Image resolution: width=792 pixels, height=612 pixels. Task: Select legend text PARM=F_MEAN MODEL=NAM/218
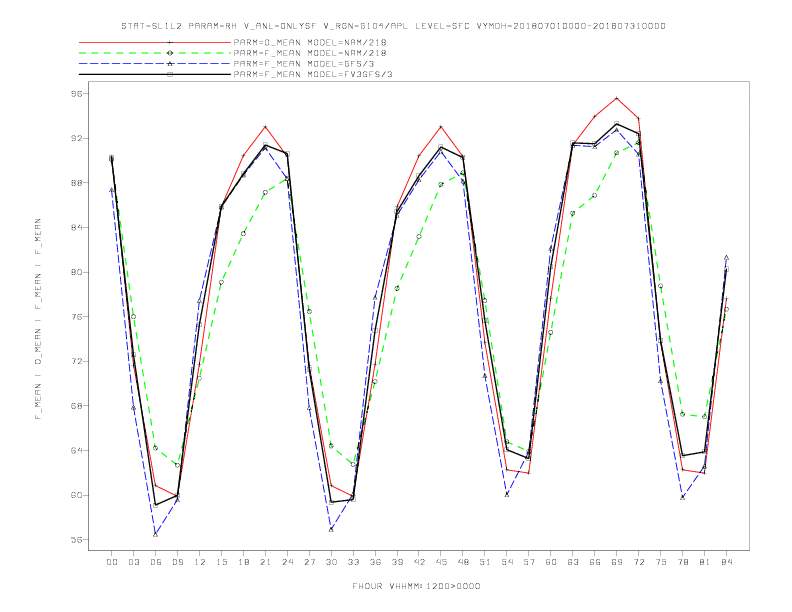click(310, 53)
